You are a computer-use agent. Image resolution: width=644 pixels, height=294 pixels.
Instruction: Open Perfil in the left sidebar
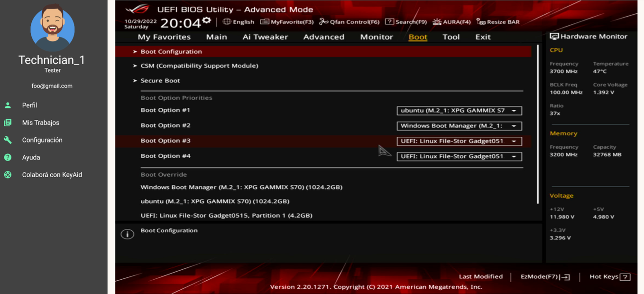(x=29, y=105)
